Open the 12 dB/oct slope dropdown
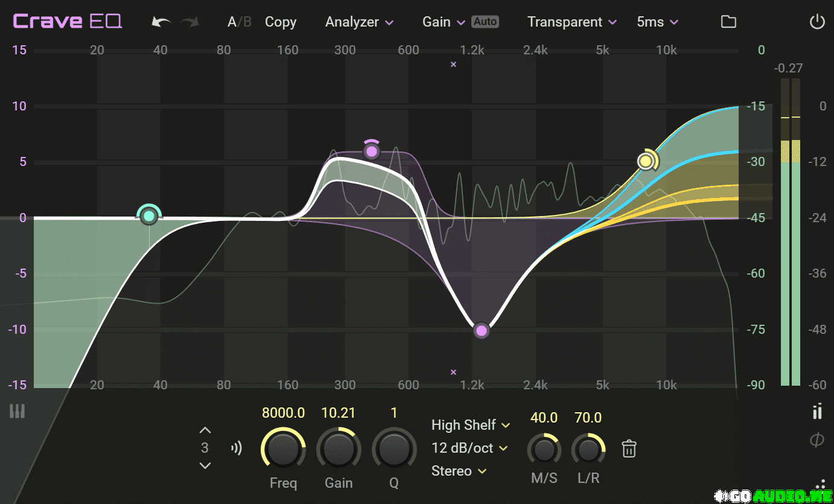Viewport: 834px width, 504px height. (x=470, y=448)
